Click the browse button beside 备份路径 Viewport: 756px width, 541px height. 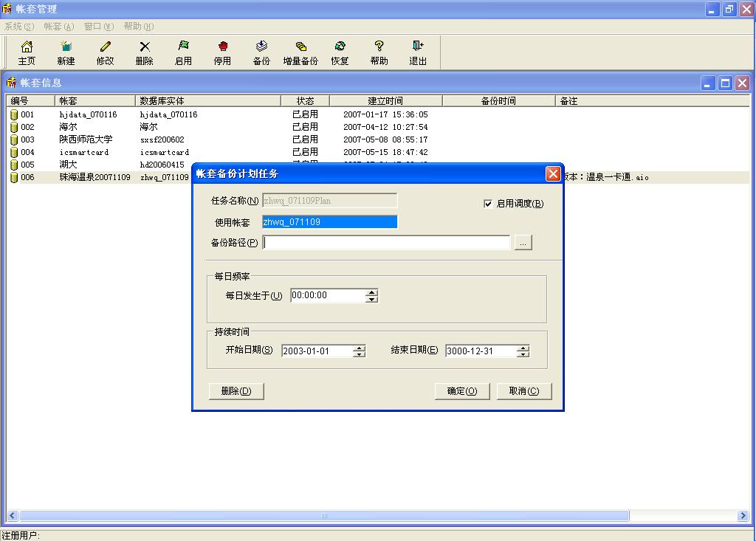click(523, 243)
